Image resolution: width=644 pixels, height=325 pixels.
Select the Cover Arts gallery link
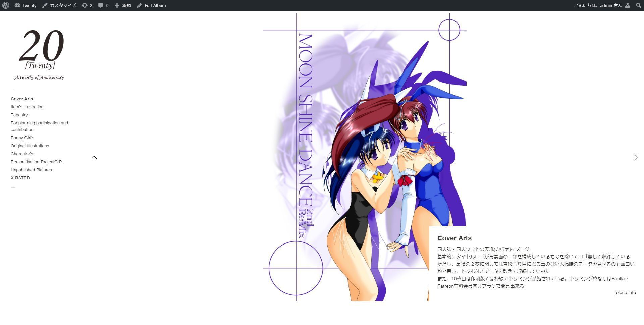(22, 99)
